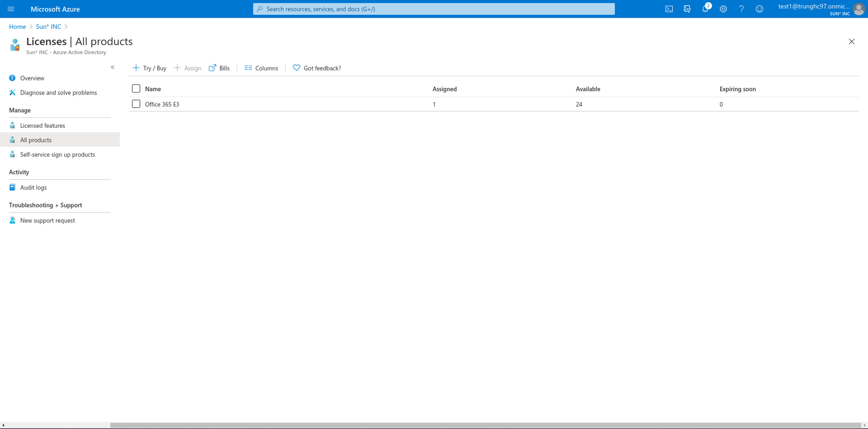
Task: Click the Licenses blade icon
Action: coord(15,45)
